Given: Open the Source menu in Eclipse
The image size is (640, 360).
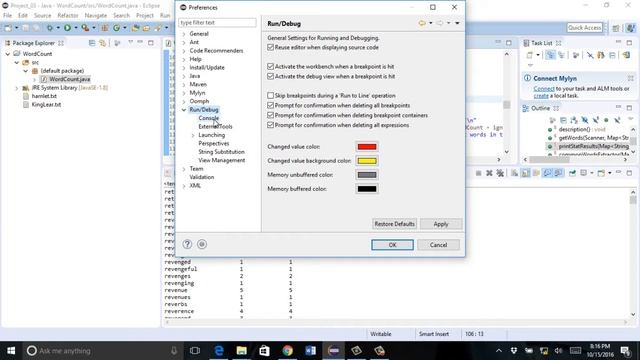Looking at the screenshot, I should [x=42, y=16].
